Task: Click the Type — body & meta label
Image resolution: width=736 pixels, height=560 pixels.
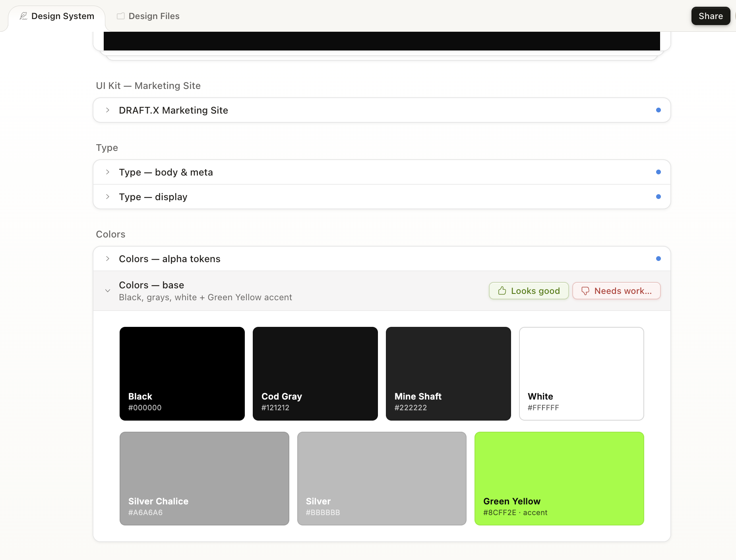Action: [166, 172]
